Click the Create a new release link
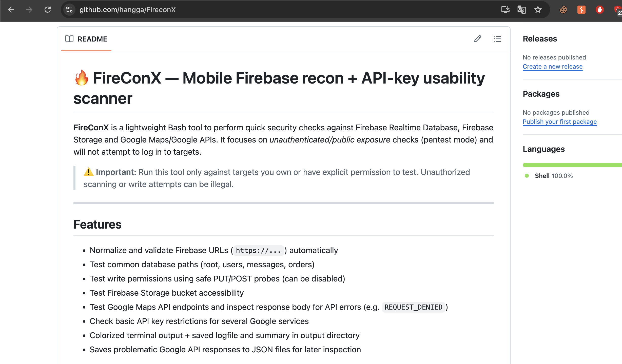 [x=552, y=67]
